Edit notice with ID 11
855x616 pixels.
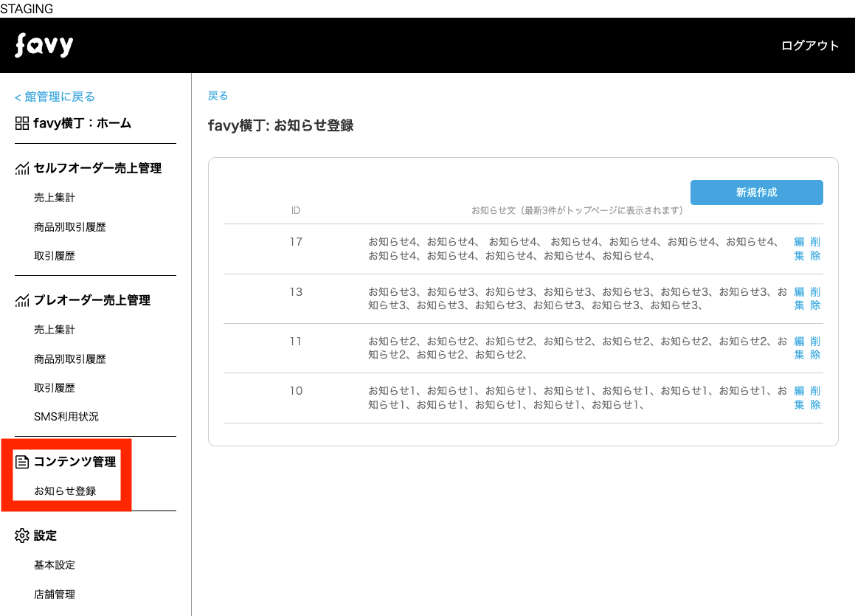[799, 347]
